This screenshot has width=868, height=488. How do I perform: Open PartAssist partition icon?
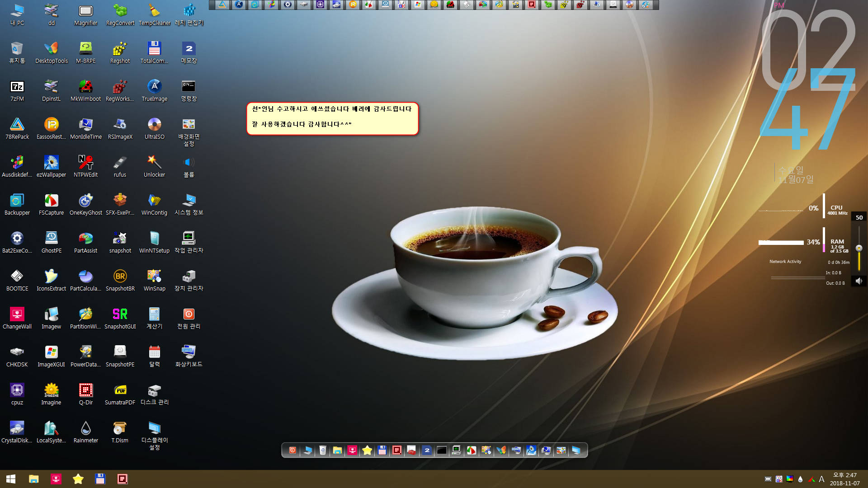pyautogui.click(x=86, y=242)
